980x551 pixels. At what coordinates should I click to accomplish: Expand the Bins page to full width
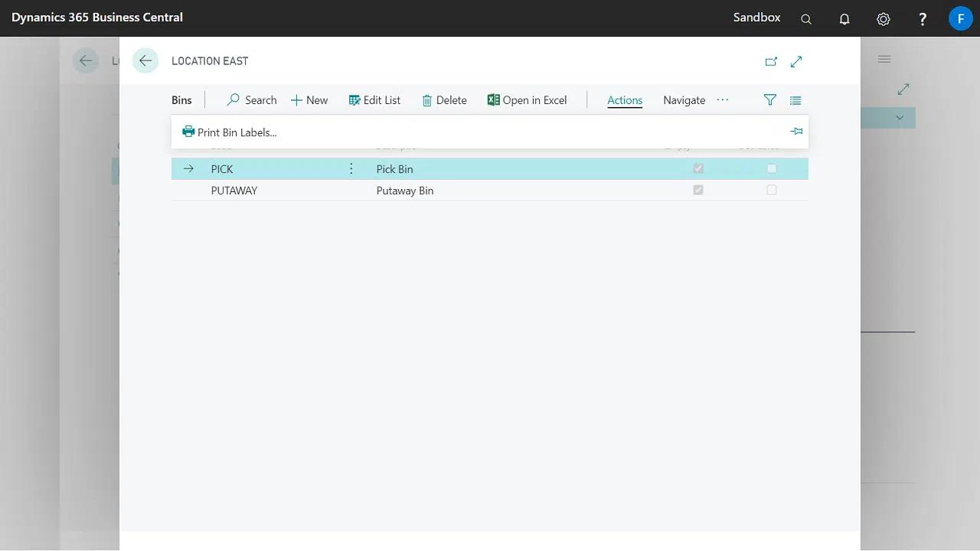[x=796, y=61]
